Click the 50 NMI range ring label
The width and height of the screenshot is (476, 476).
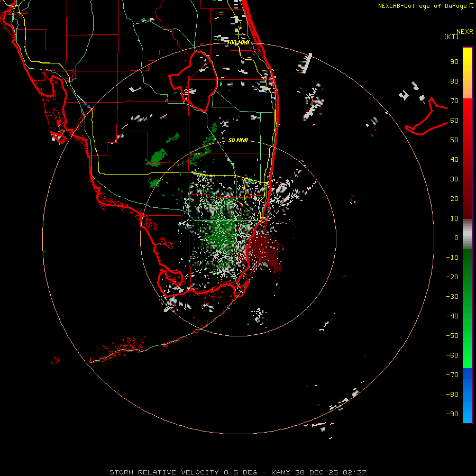coord(238,140)
